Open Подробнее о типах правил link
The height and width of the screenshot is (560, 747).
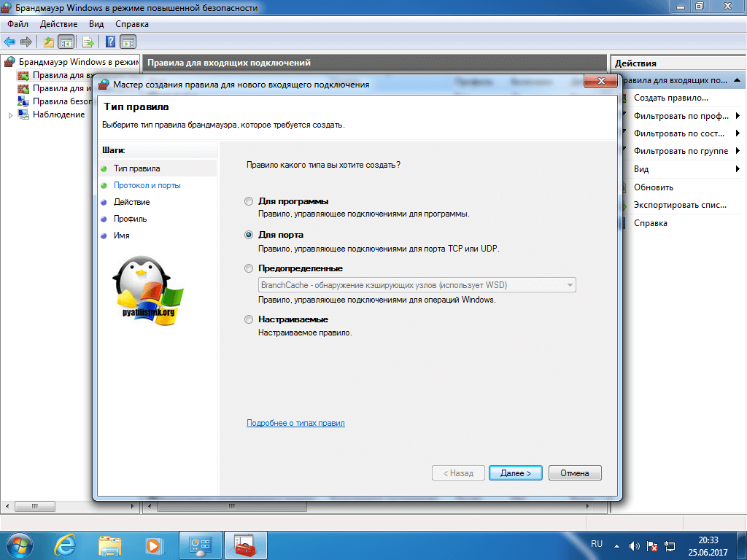tap(295, 423)
